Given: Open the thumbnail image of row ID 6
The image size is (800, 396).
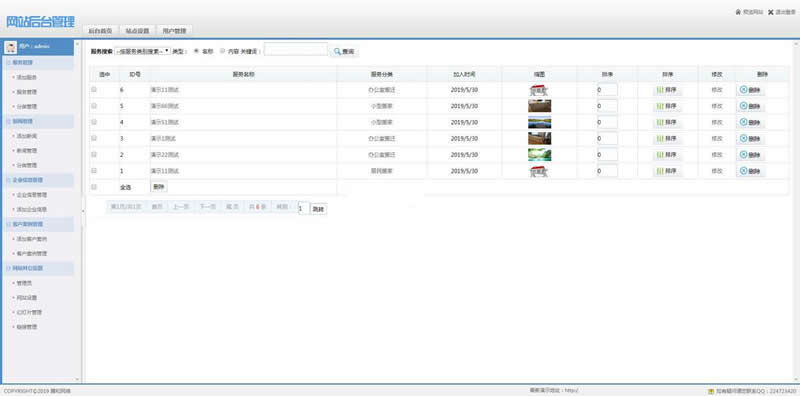Looking at the screenshot, I should (x=539, y=90).
